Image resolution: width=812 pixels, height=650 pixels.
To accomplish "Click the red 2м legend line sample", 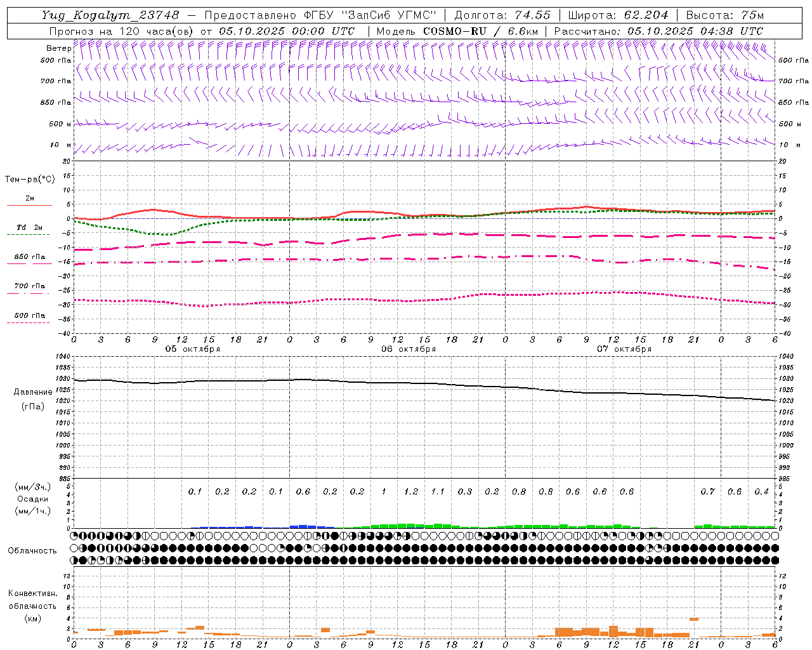I will pyautogui.click(x=29, y=206).
